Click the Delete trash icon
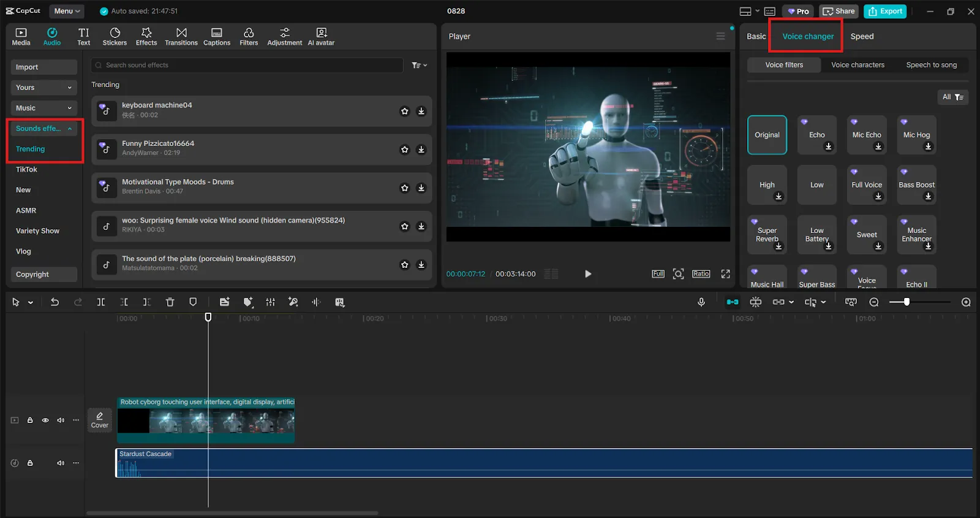Screen dimensions: 980x518 [x=170, y=302]
